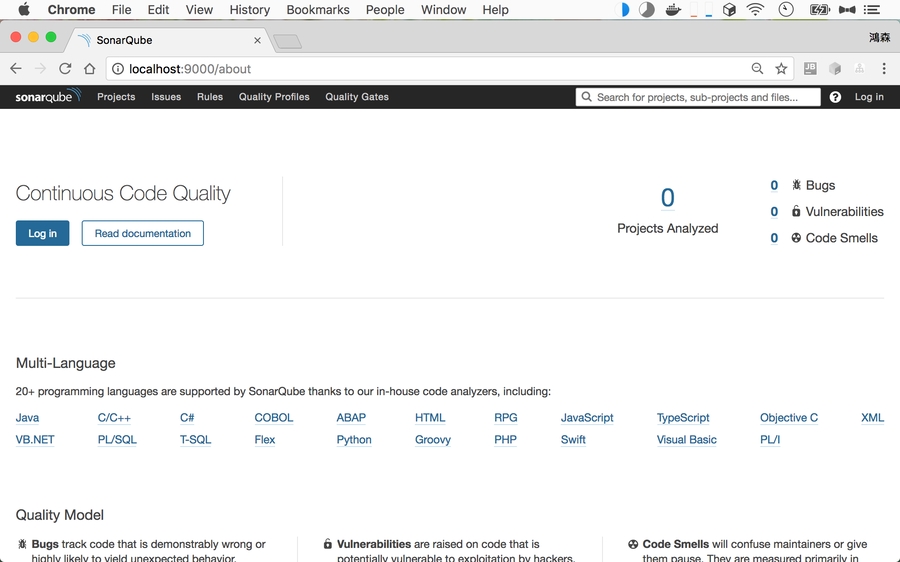The height and width of the screenshot is (562, 900).
Task: Close the SonarQube browser tab
Action: tap(257, 41)
